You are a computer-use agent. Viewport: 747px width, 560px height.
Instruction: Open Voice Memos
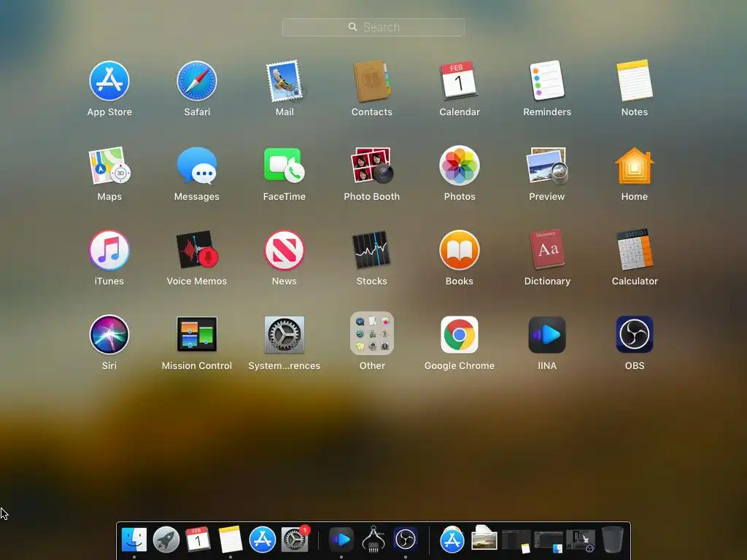coord(197,249)
